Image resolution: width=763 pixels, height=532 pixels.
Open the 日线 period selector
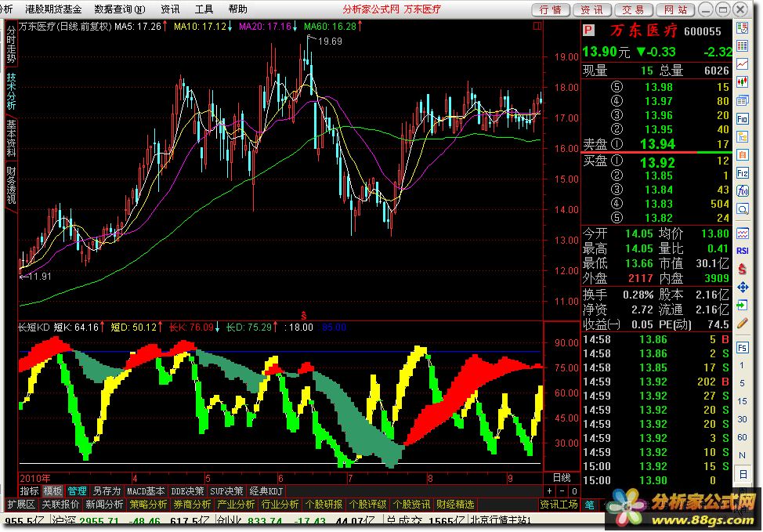click(x=562, y=477)
